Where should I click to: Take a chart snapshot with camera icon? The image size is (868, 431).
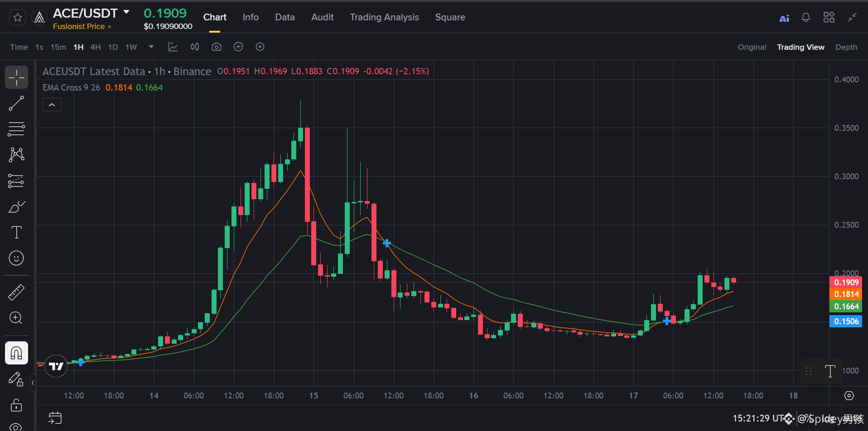217,47
